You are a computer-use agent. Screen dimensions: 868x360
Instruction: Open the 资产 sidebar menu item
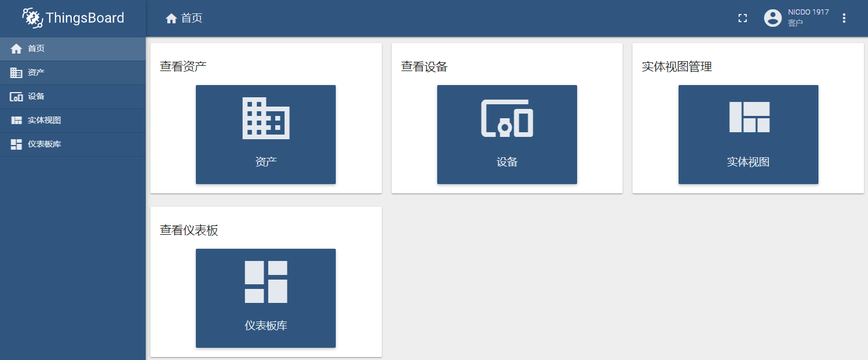(73, 73)
